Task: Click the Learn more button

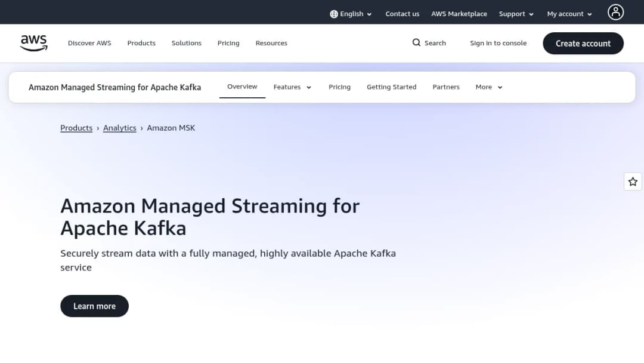Action: pos(94,306)
